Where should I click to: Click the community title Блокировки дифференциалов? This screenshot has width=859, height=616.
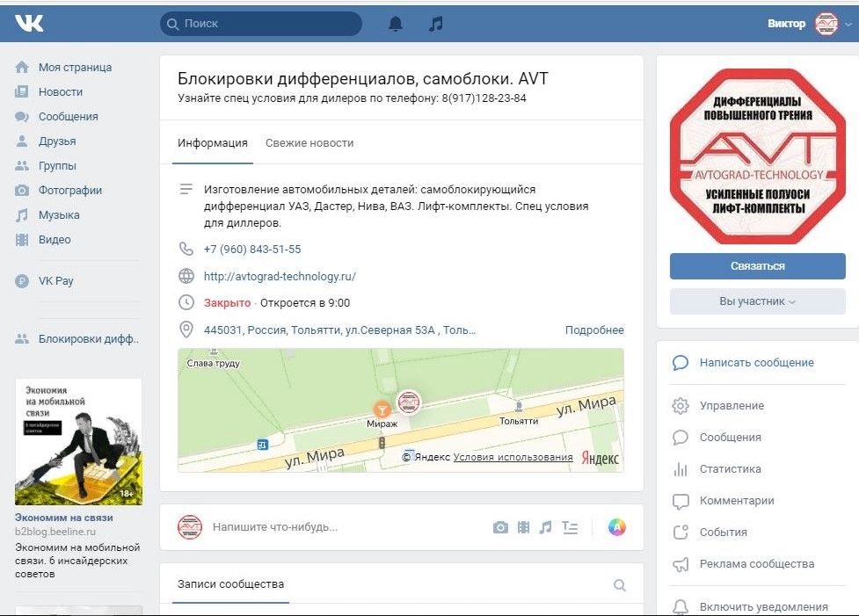[x=362, y=79]
